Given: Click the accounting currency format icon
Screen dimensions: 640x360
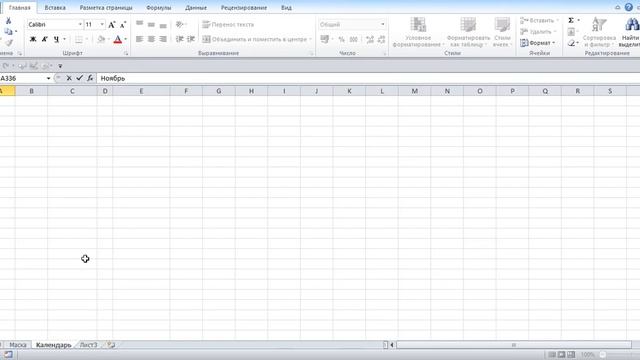Looking at the screenshot, I should click(325, 39).
